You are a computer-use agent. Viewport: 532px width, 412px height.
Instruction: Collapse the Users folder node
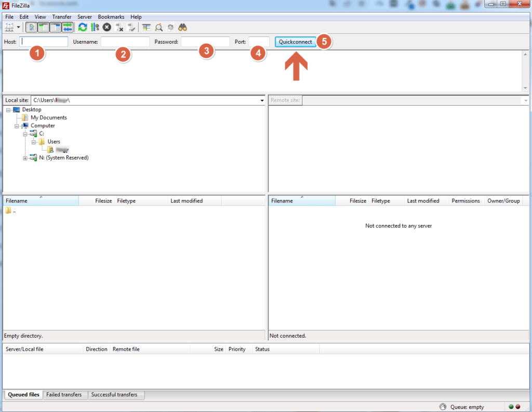34,142
